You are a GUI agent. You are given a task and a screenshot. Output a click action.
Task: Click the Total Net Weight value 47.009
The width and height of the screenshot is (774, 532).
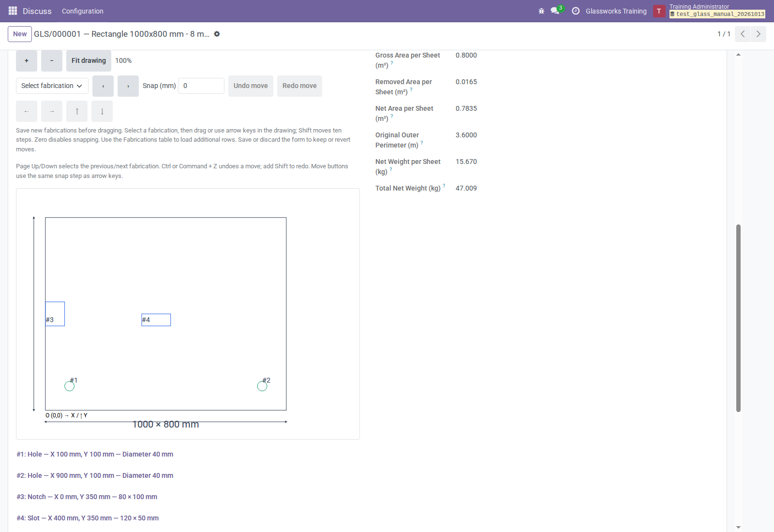(x=466, y=188)
